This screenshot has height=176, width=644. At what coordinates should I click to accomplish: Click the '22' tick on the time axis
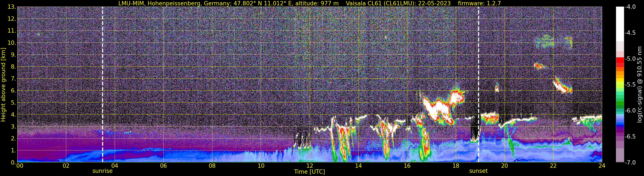tap(553, 166)
